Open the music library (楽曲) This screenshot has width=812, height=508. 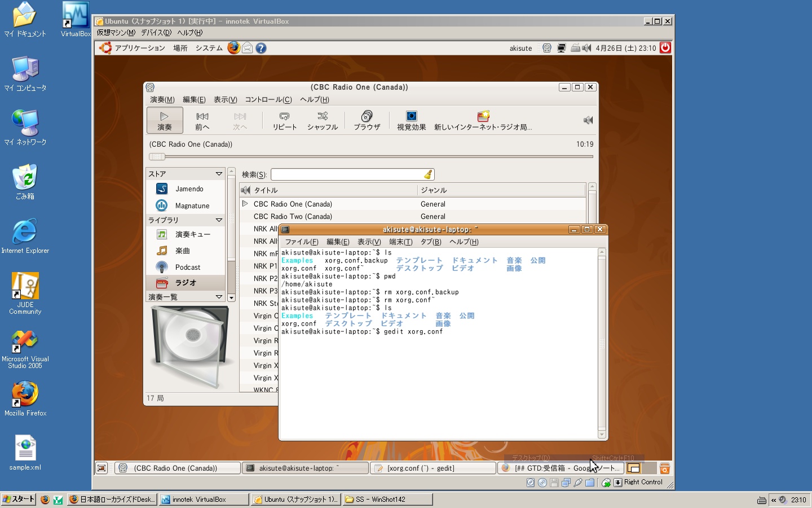click(x=186, y=251)
